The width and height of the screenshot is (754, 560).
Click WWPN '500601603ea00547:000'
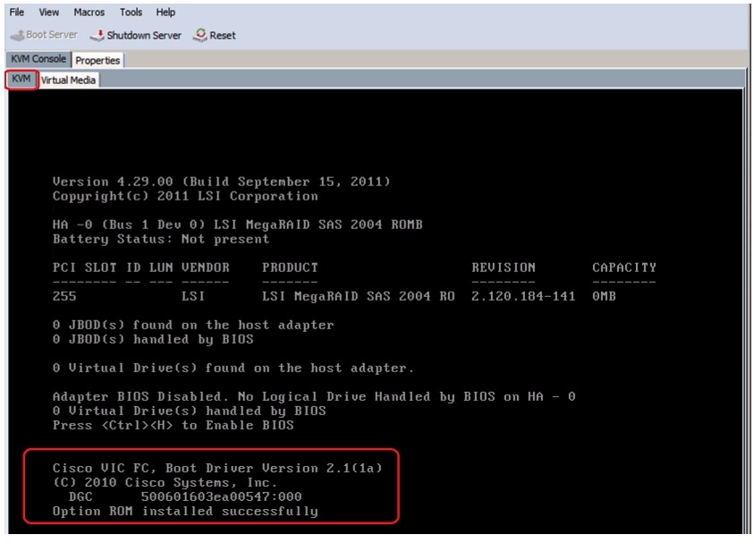pyautogui.click(x=221, y=496)
